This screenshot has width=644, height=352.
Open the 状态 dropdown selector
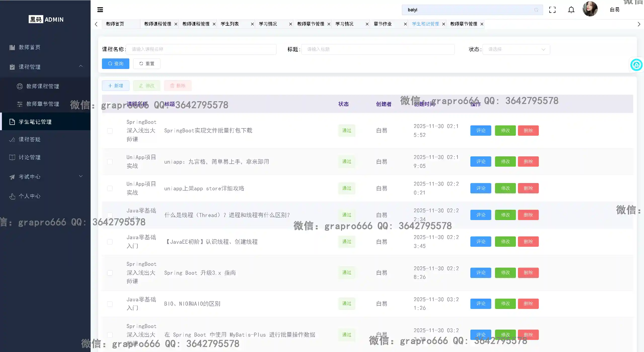(516, 49)
